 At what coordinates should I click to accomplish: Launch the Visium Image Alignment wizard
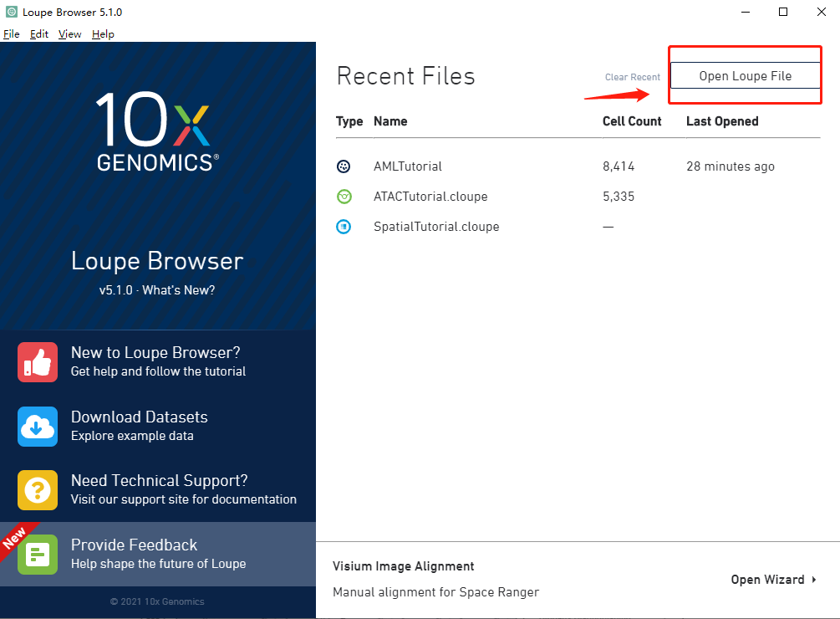pyautogui.click(x=403, y=565)
